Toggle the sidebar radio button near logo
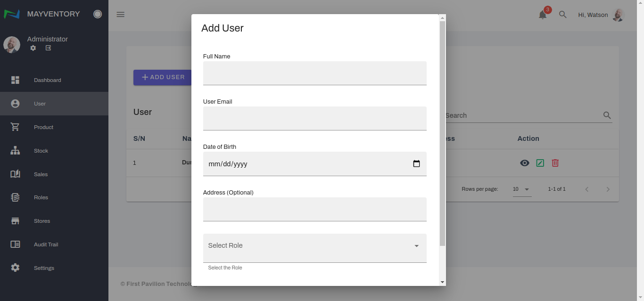This screenshot has height=301, width=644. tap(98, 14)
